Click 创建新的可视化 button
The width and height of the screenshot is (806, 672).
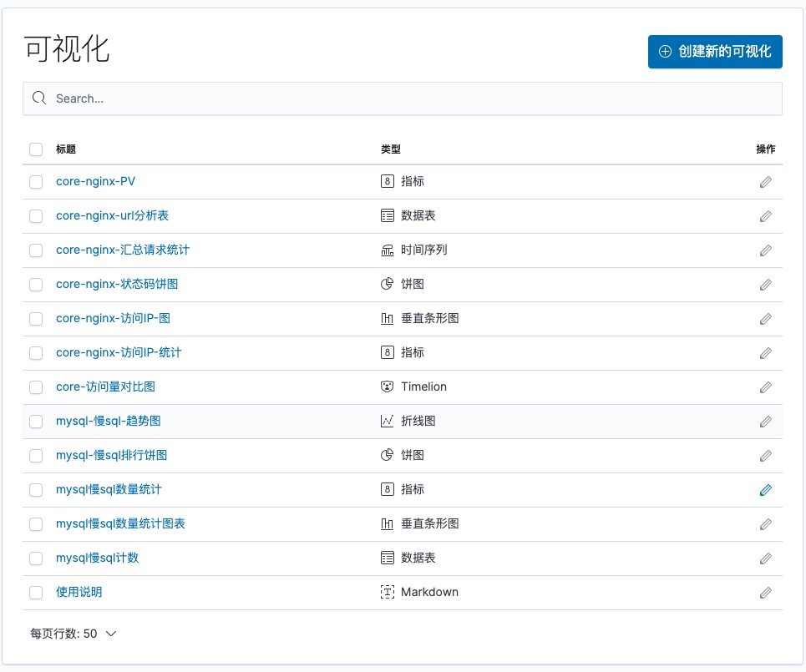click(x=715, y=52)
